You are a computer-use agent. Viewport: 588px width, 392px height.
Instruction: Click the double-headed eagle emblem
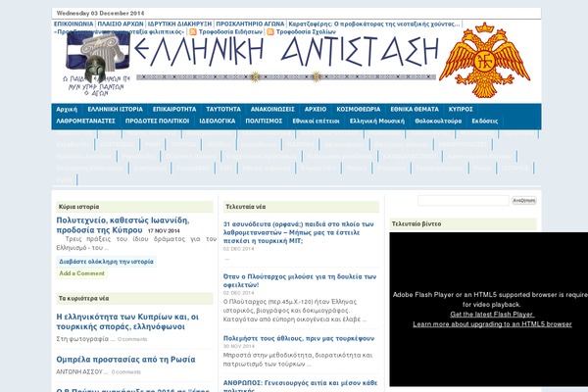[484, 60]
